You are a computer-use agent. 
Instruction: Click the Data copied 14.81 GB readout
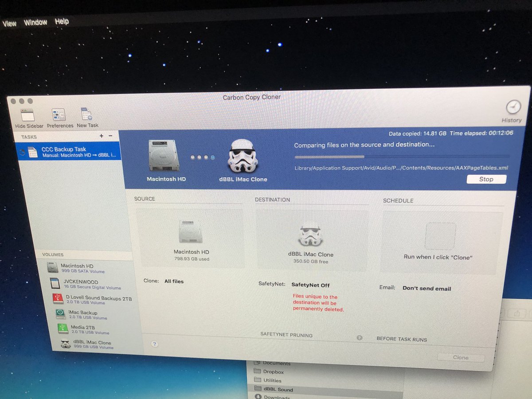[418, 133]
